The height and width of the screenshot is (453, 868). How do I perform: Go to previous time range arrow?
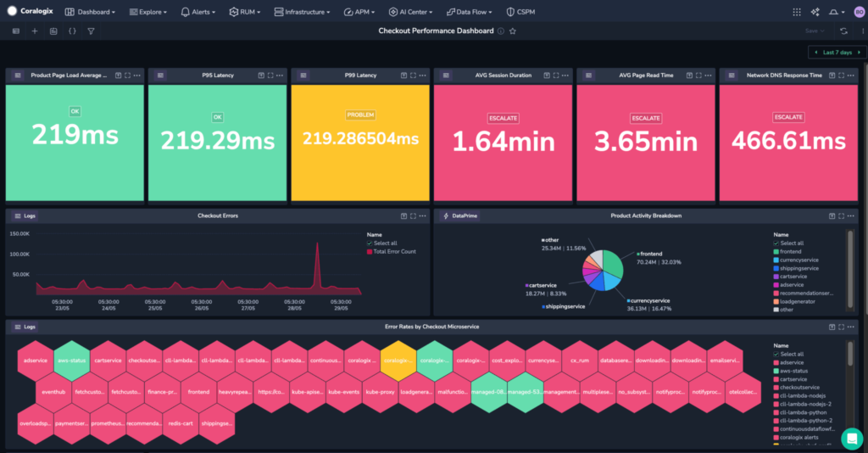pos(816,52)
